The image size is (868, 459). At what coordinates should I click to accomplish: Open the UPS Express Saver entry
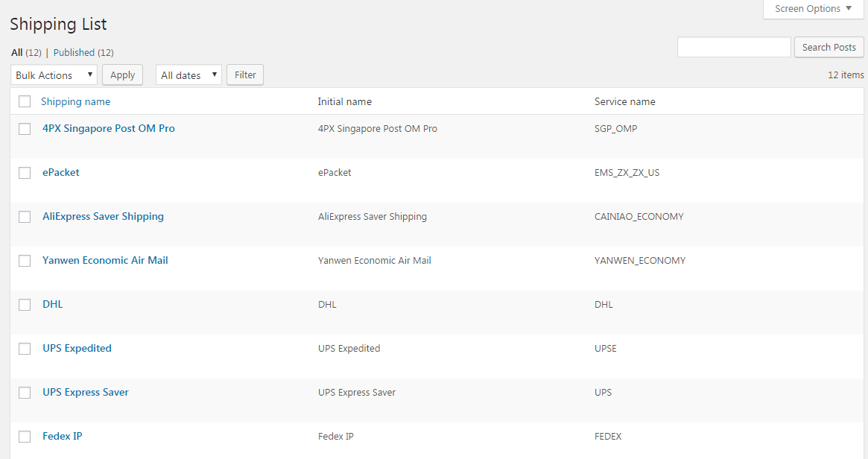click(86, 392)
